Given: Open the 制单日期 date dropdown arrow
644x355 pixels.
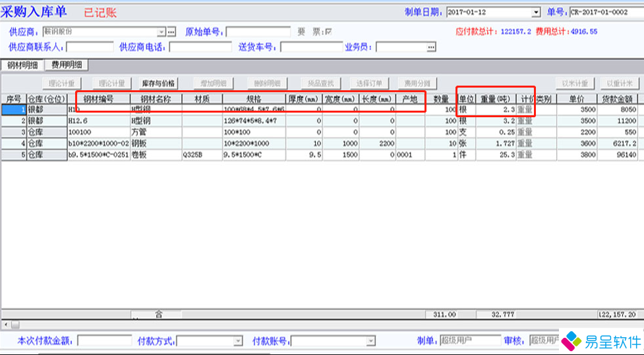Looking at the screenshot, I should tap(536, 13).
